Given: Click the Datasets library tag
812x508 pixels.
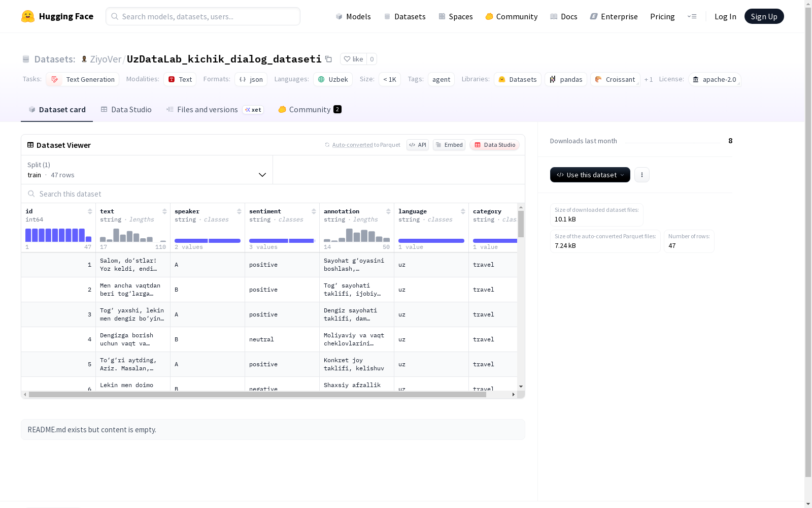Looking at the screenshot, I should [517, 79].
